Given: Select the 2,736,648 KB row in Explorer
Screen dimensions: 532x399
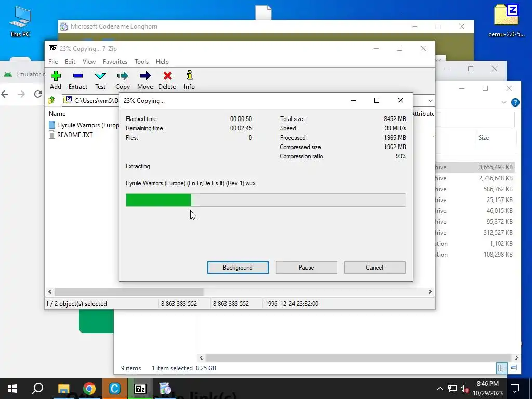Looking at the screenshot, I should click(475, 178).
